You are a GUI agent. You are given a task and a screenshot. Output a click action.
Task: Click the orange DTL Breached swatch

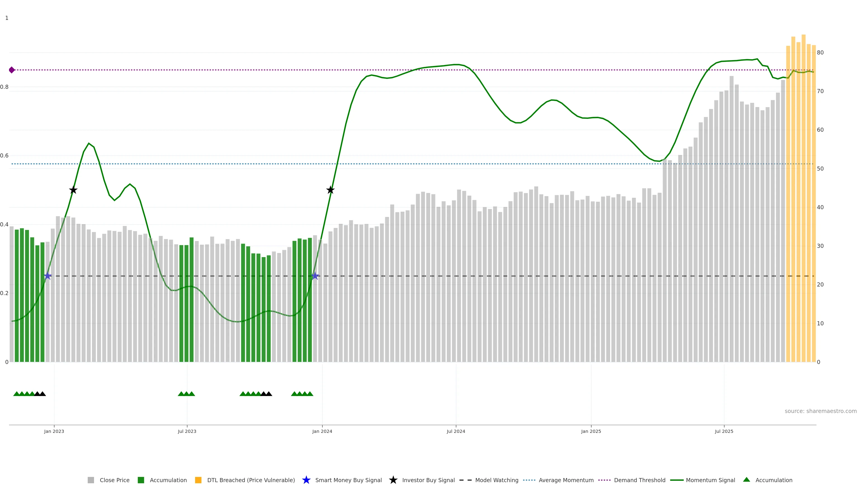[198, 480]
